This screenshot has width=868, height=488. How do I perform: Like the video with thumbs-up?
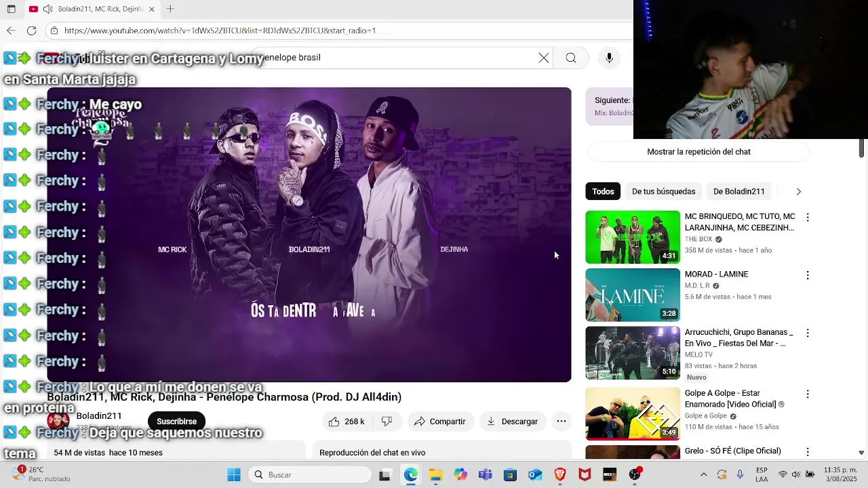pos(347,422)
